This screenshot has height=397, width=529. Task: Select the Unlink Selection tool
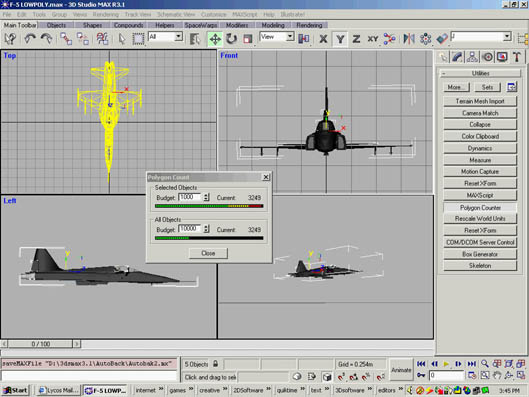(83, 39)
